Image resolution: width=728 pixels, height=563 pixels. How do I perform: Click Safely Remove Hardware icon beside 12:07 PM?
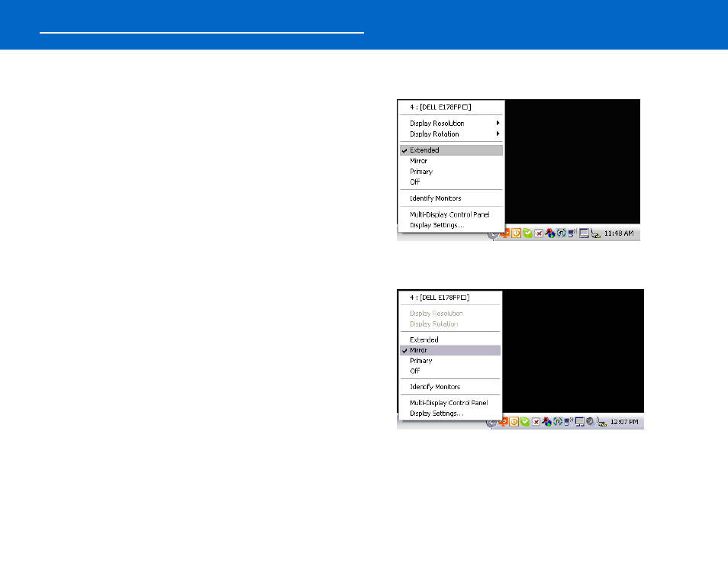(x=602, y=422)
